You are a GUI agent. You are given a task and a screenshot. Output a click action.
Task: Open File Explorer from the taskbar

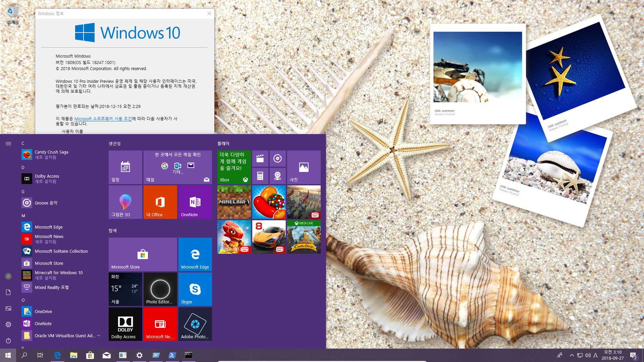[73, 355]
